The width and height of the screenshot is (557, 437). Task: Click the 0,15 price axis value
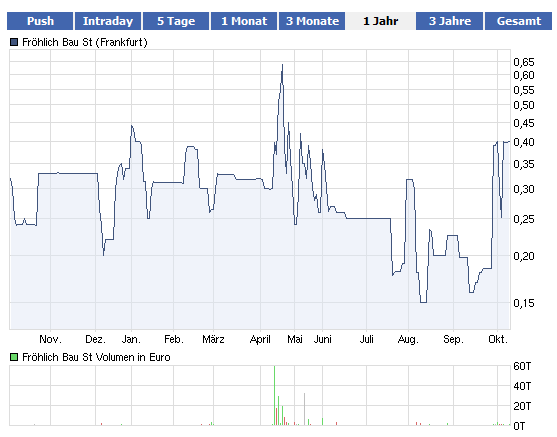[x=524, y=303]
